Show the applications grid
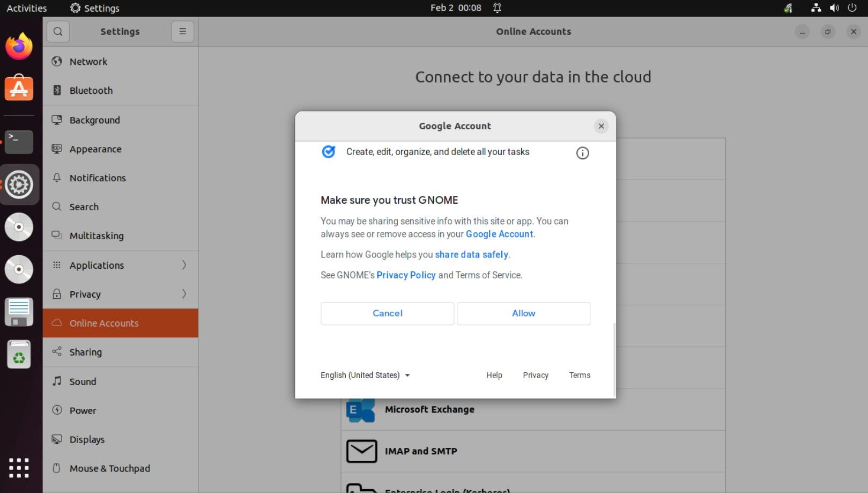 19,468
